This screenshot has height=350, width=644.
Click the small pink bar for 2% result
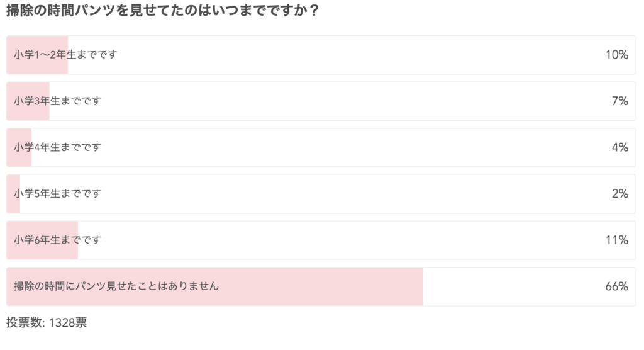point(14,194)
